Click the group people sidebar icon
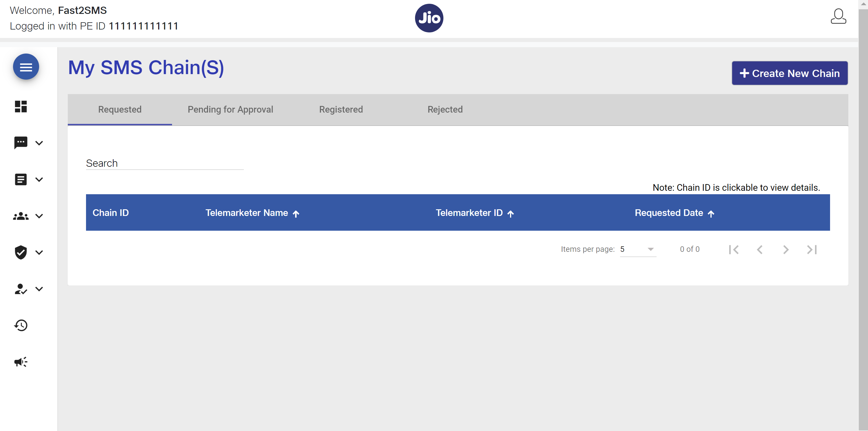Image resolution: width=868 pixels, height=431 pixels. pos(21,216)
